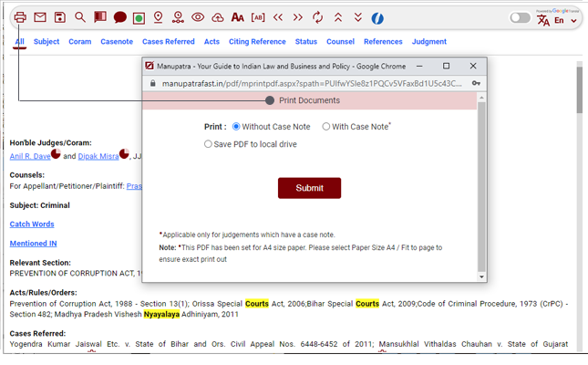Click red pie icon beside Dipak Misra
This screenshot has width=588, height=365.
pyautogui.click(x=124, y=153)
